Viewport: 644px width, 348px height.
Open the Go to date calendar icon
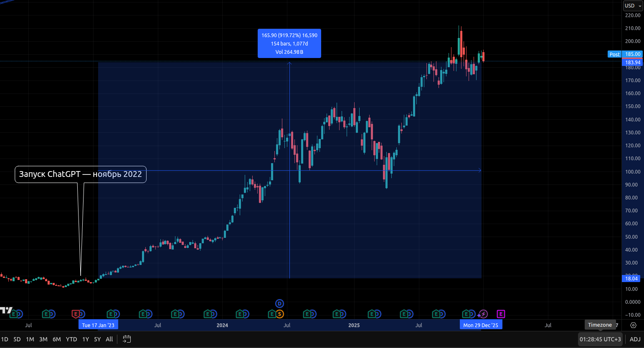[127, 339]
